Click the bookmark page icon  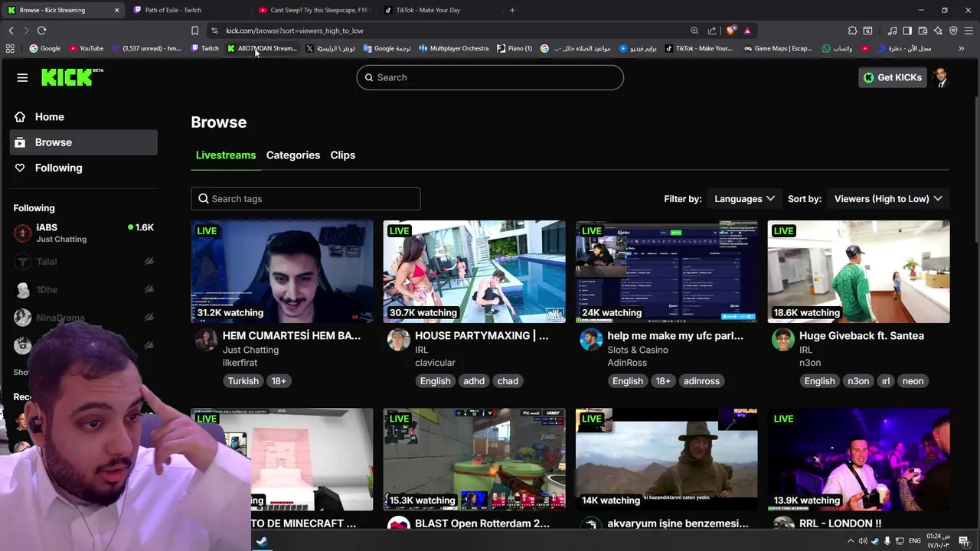pyautogui.click(x=194, y=31)
